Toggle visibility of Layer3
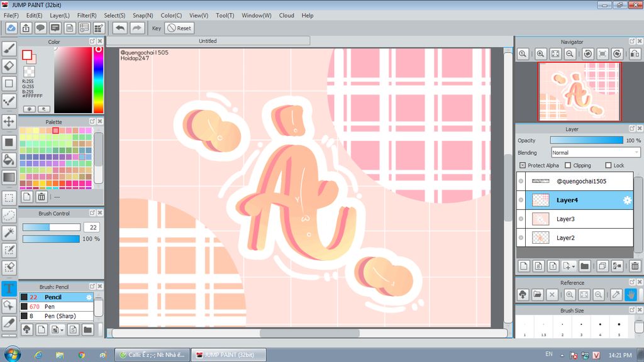 (521, 219)
